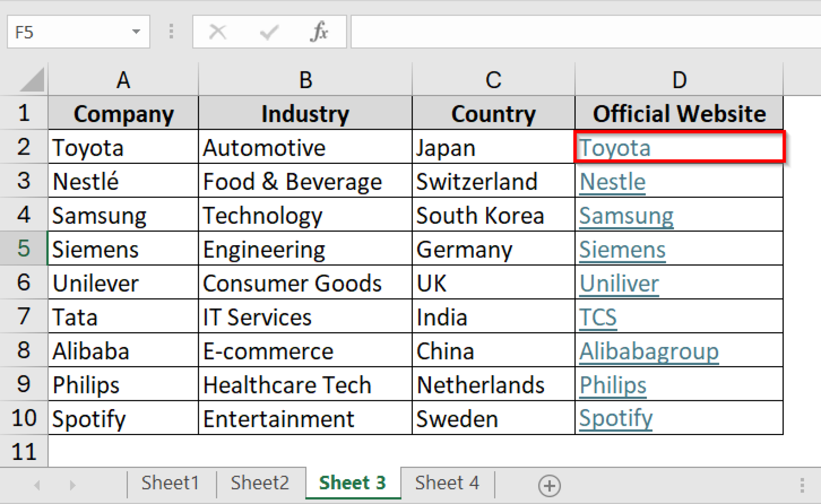Select the Official Website header cell D1
Image resolution: width=821 pixels, height=504 pixels.
click(679, 113)
